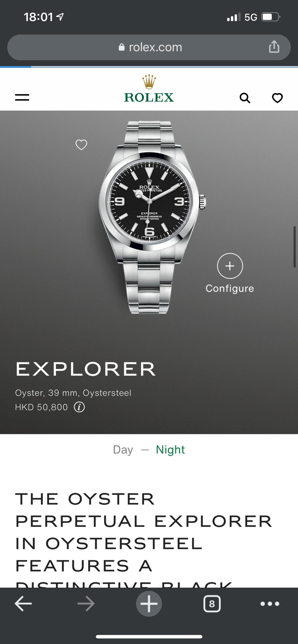Tap the browser share icon
This screenshot has height=644, width=298.
pyautogui.click(x=274, y=47)
